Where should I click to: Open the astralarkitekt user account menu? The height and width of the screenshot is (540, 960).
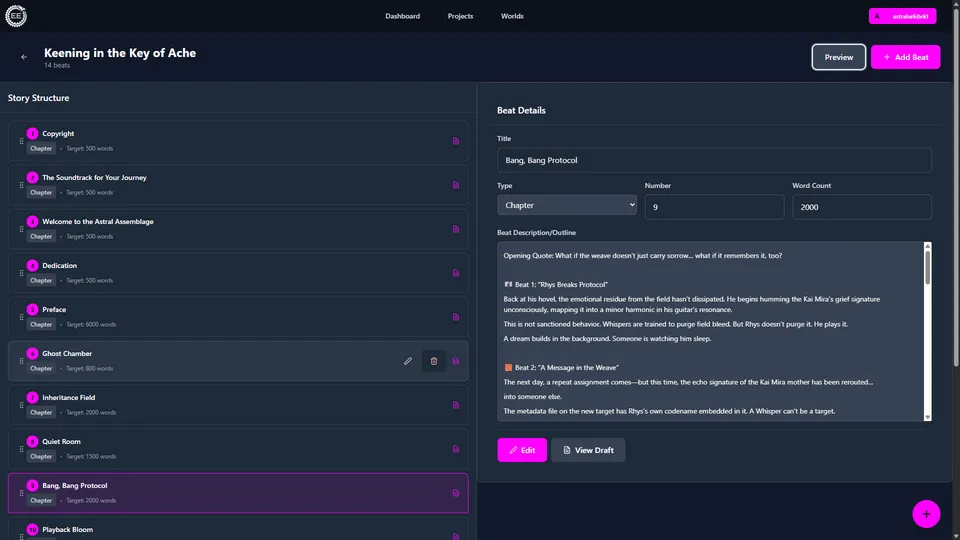pos(903,16)
